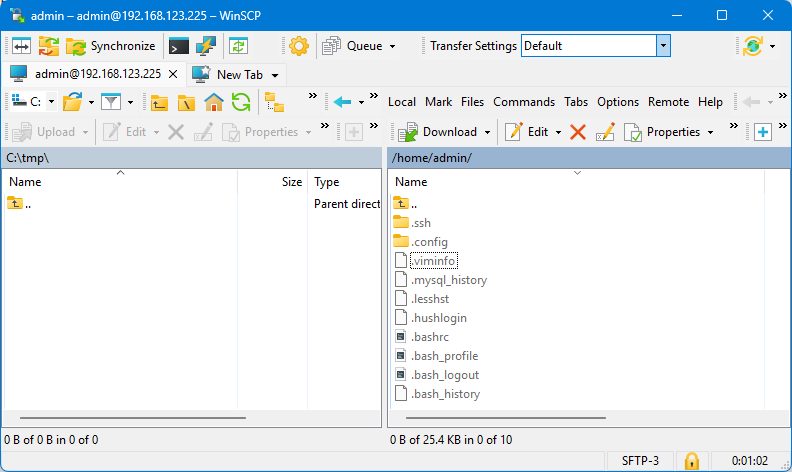Open the Local menu
This screenshot has width=792, height=472.
click(402, 102)
